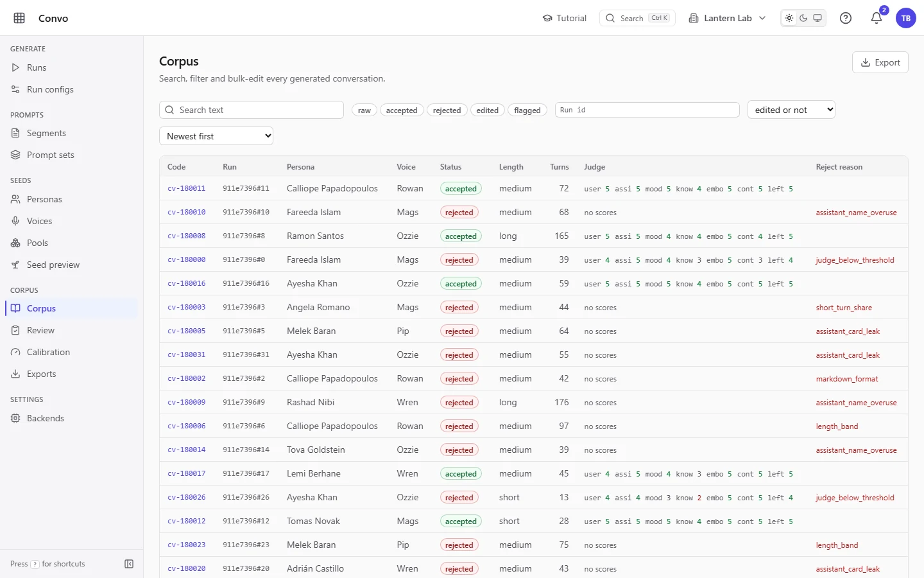Viewport: 924px width, 578px height.
Task: Open the notifications bell
Action: pos(877,18)
